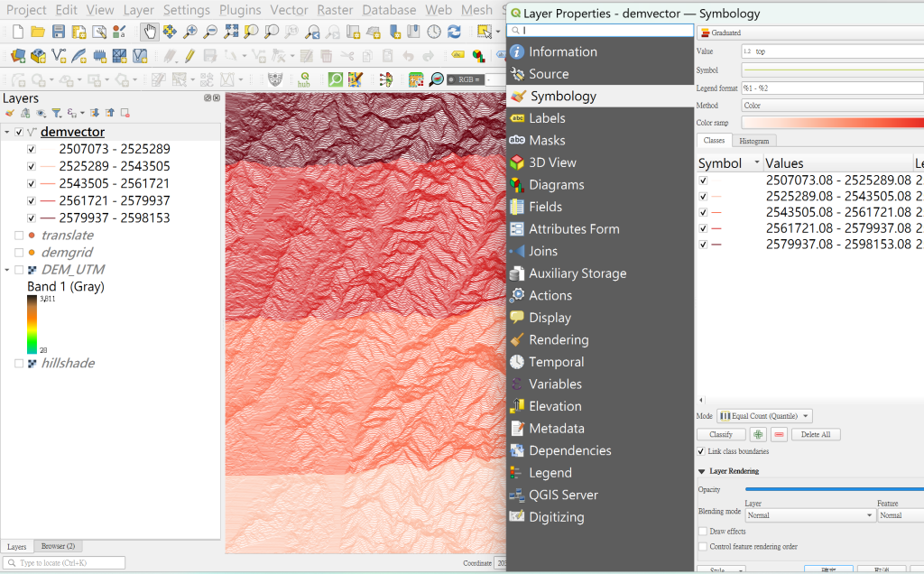Click the green search plugin icon

point(336,79)
